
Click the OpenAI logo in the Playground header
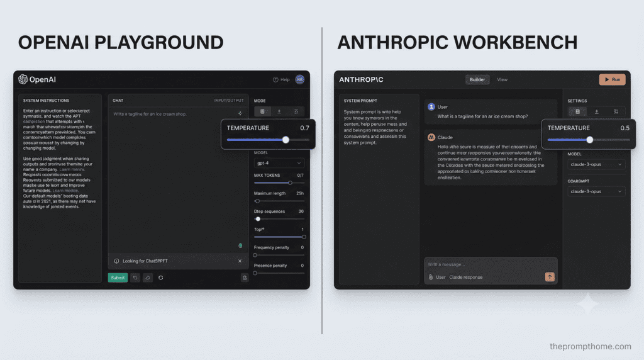pyautogui.click(x=37, y=79)
